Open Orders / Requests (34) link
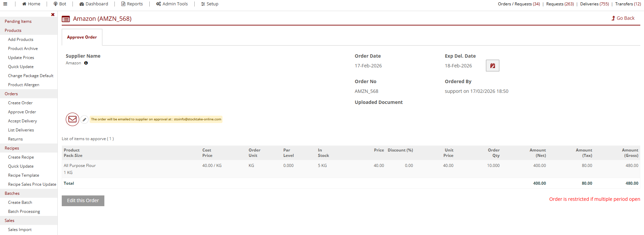This screenshot has width=644, height=235. tap(518, 4)
